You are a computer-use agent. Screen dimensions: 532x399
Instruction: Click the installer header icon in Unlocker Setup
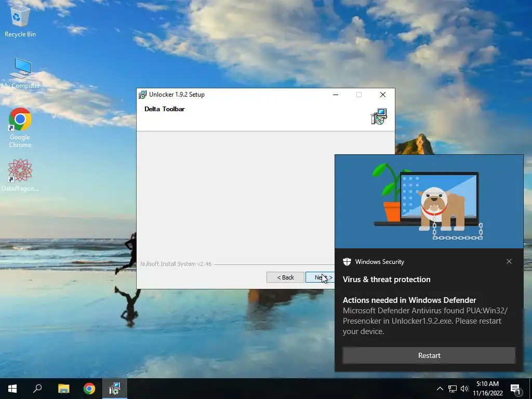click(x=379, y=116)
